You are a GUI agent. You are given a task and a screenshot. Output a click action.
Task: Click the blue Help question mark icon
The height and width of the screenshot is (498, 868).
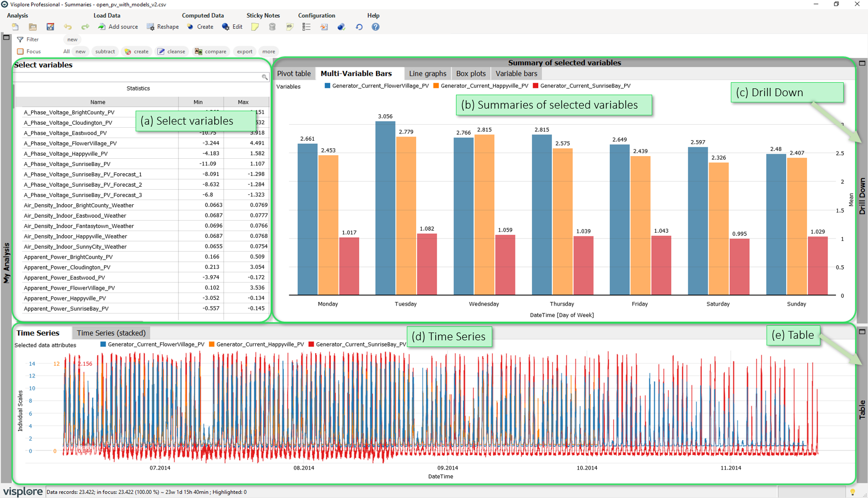click(376, 27)
